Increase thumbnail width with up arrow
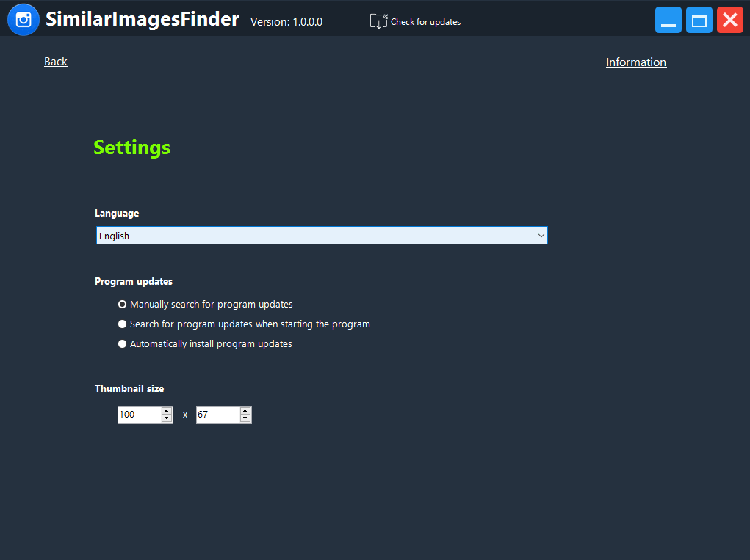This screenshot has width=750, height=560. pyautogui.click(x=167, y=411)
